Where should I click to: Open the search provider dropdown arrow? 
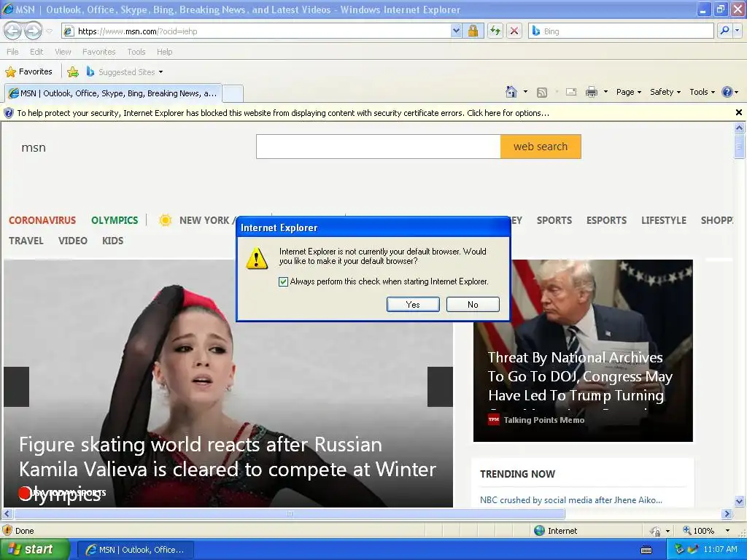click(x=737, y=31)
